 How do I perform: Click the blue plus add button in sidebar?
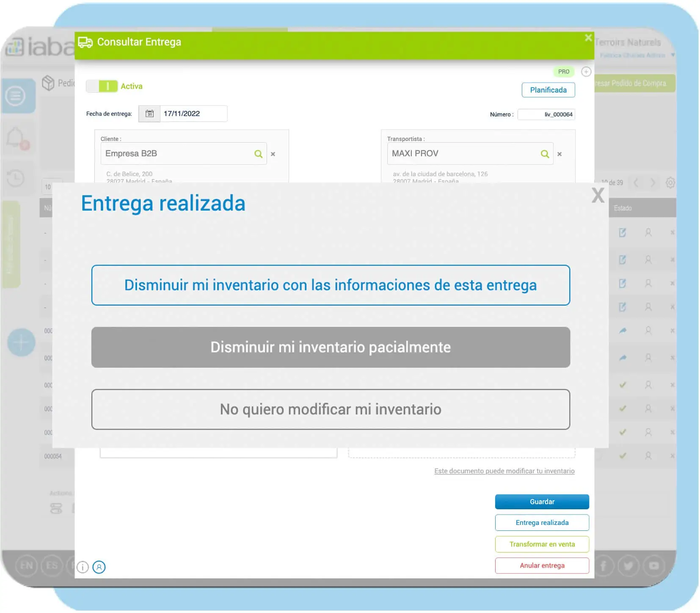point(21,342)
